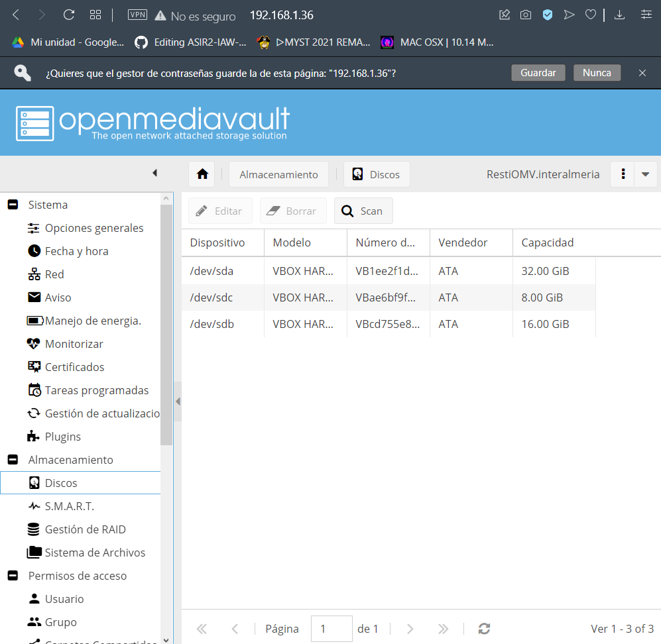Open Sistema de Archivos

[86, 552]
